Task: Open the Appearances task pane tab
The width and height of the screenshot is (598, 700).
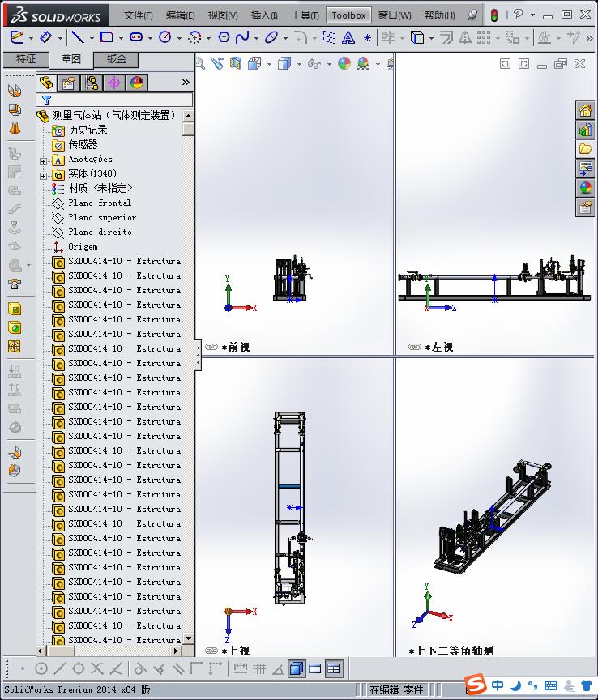Action: (x=586, y=188)
